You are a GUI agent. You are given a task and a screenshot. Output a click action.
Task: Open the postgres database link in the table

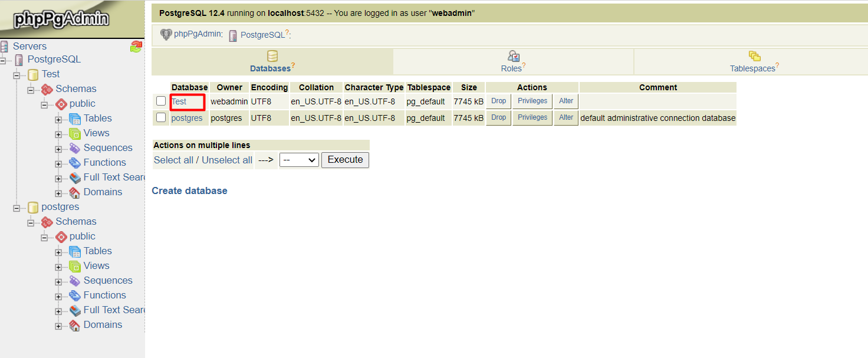coord(187,118)
